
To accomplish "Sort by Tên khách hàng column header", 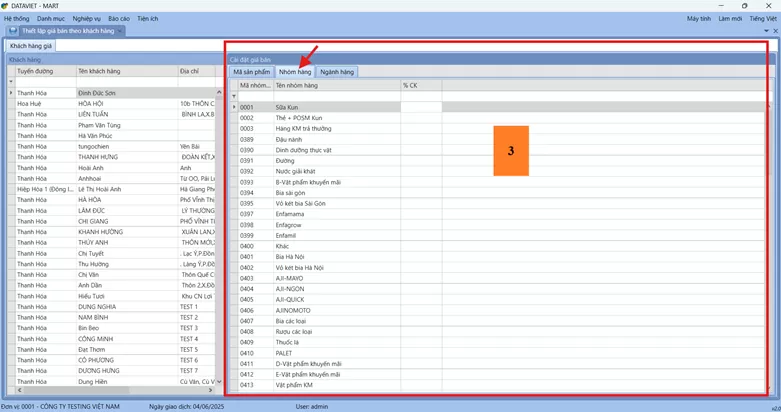I will [127, 71].
